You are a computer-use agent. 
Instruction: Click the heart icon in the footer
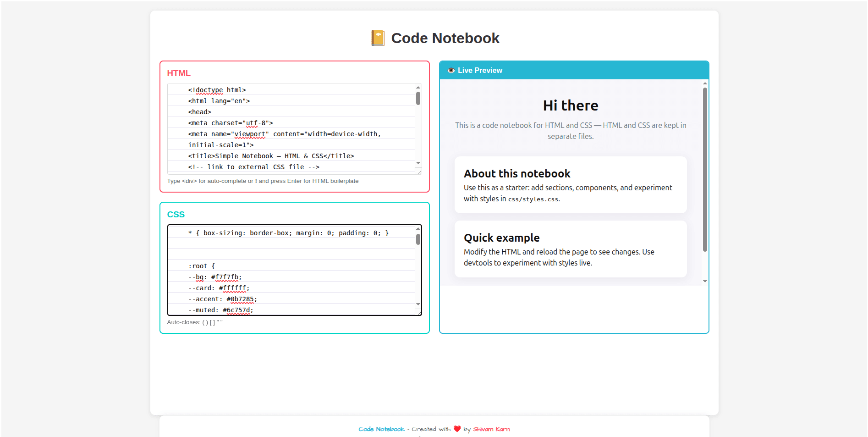coord(456,429)
